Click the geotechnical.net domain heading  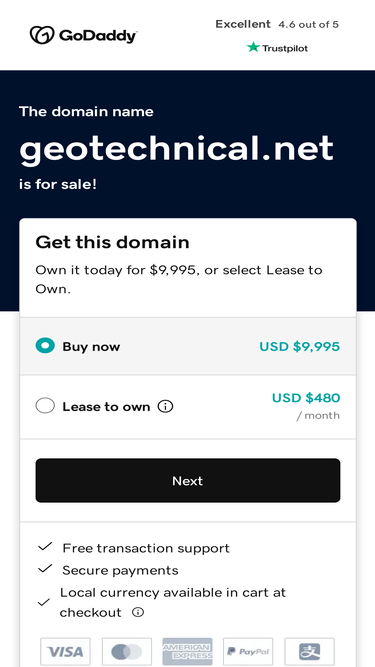[x=176, y=149]
